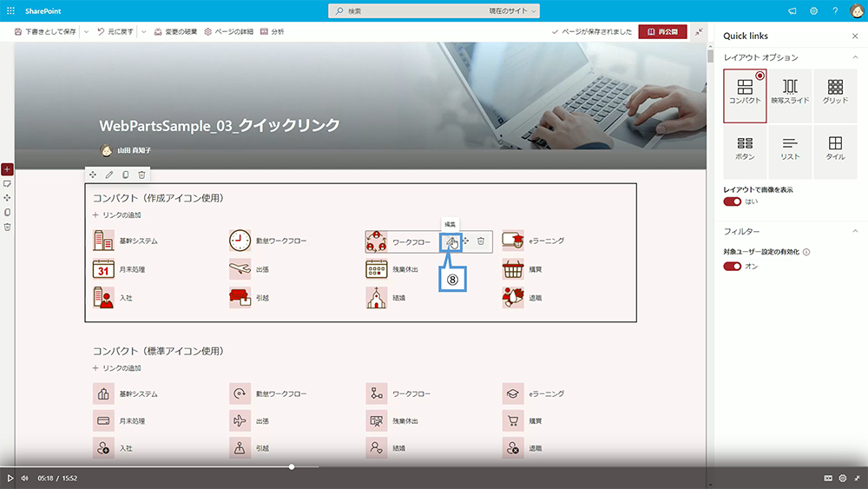Click author name 山田 真知子
This screenshot has height=489, width=868.
[134, 150]
